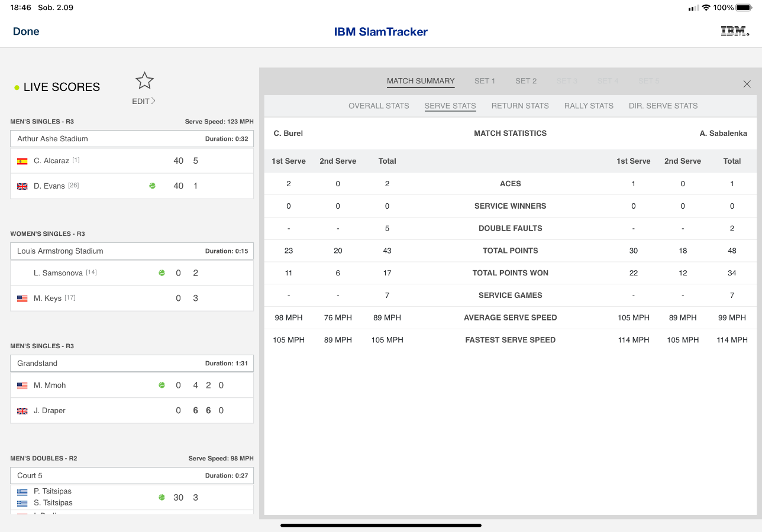Click the UK flag beside D. Evans
The height and width of the screenshot is (532, 762).
pyautogui.click(x=22, y=186)
